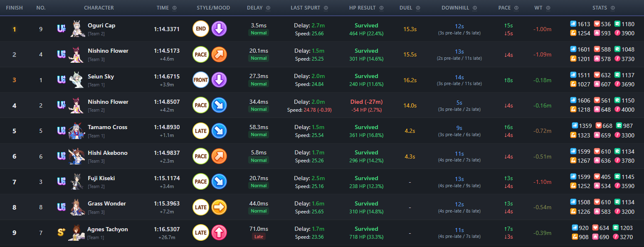
Task: Click Agnes Tachyon's character portrait
Action: (77, 232)
